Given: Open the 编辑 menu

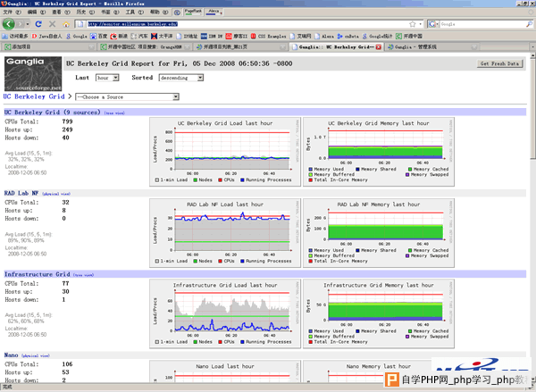Looking at the screenshot, I should click(37, 12).
